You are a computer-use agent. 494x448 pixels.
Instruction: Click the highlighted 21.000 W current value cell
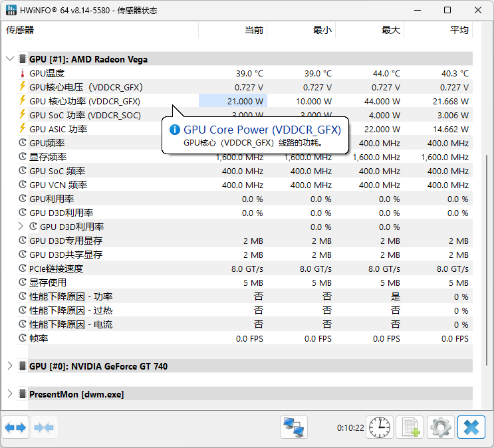(x=233, y=101)
